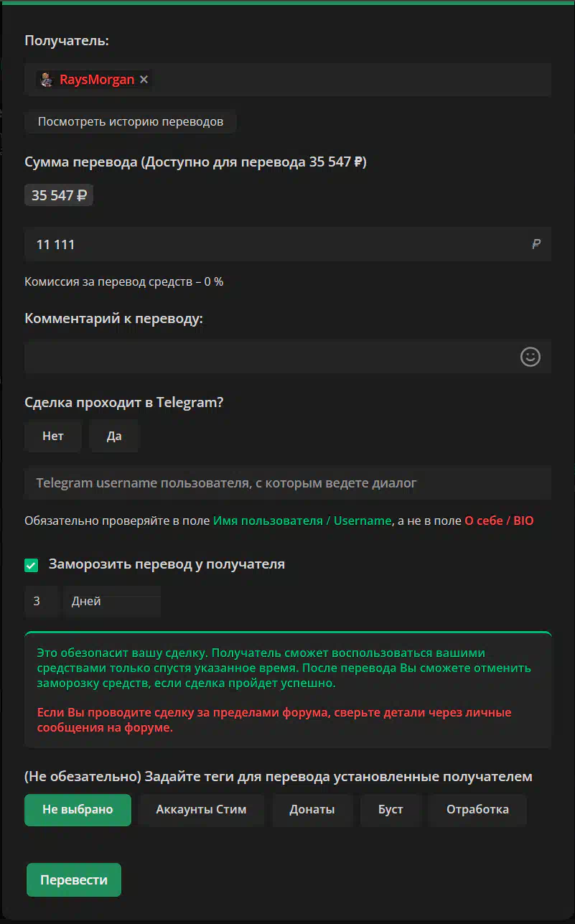Click the Перевести button
The image size is (575, 924).
point(74,880)
